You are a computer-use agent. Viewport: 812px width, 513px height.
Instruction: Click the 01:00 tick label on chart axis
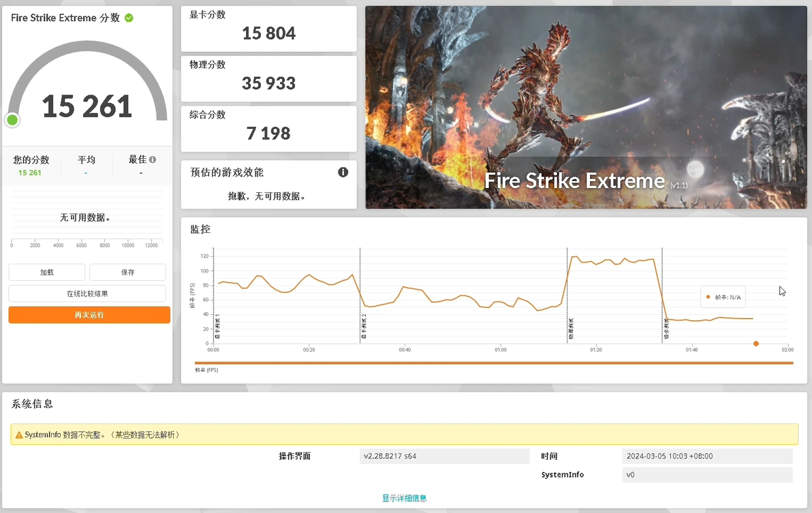tap(501, 350)
